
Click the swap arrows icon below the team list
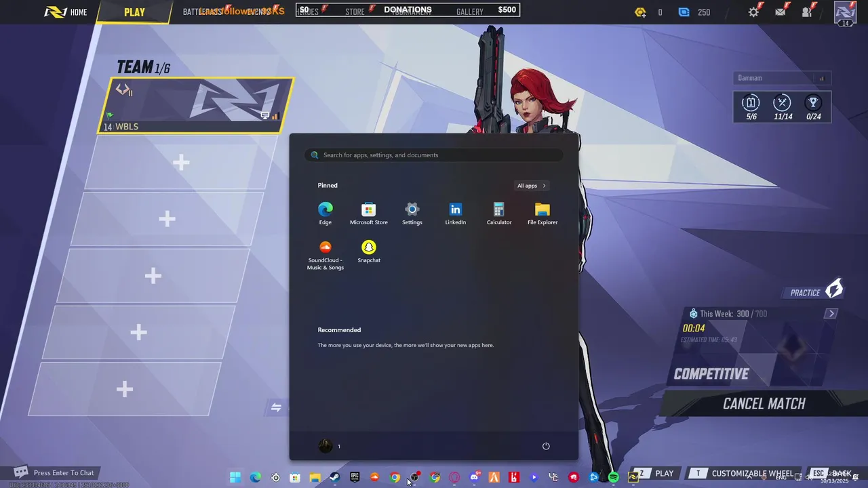click(276, 407)
